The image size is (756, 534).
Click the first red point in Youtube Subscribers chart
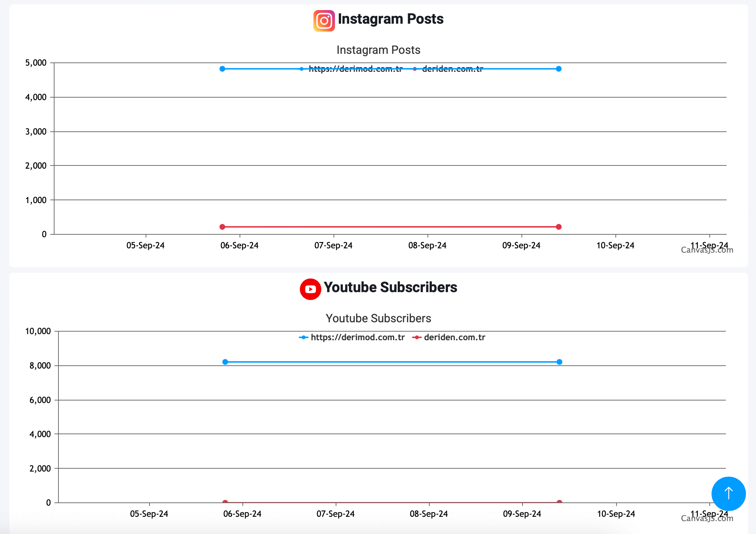(x=225, y=502)
